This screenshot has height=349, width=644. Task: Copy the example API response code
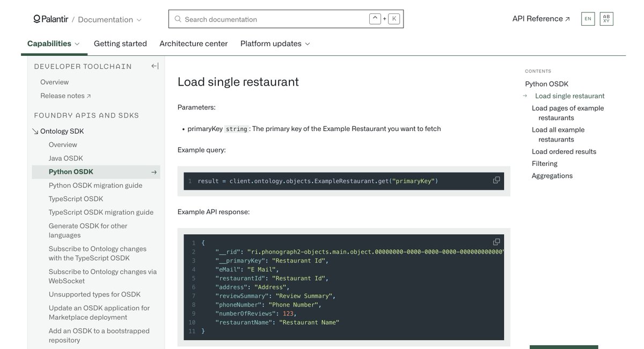(496, 242)
